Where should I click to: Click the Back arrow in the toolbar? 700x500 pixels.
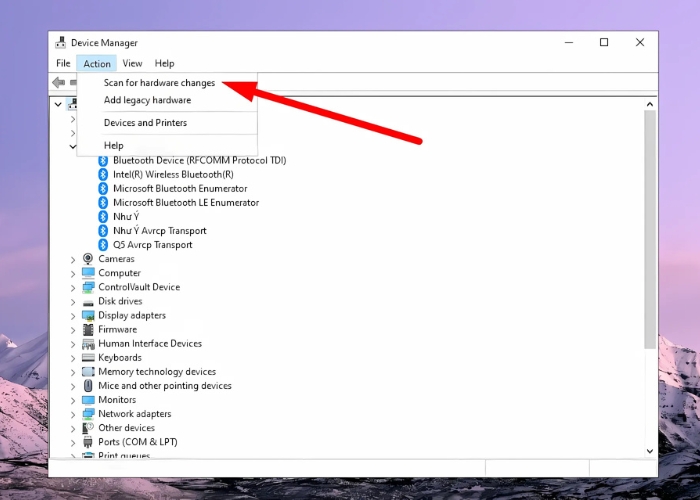pyautogui.click(x=58, y=82)
